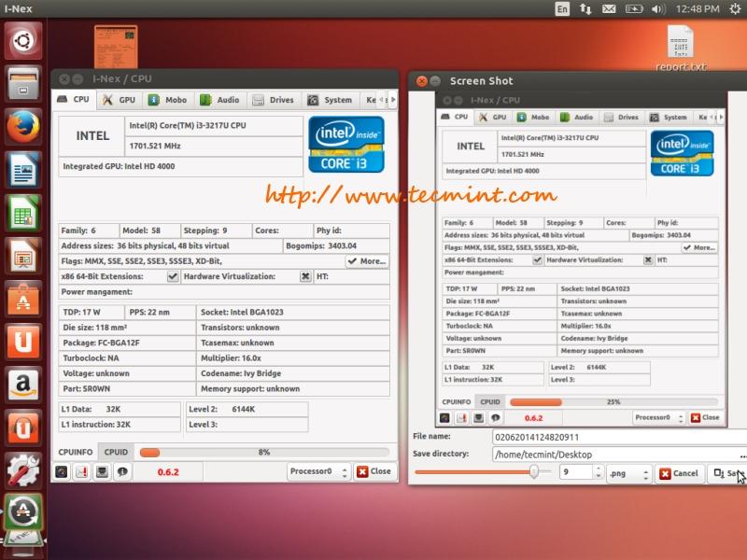747x560 pixels.
Task: Click the 'TDP: 17 W' field
Action: (92, 313)
